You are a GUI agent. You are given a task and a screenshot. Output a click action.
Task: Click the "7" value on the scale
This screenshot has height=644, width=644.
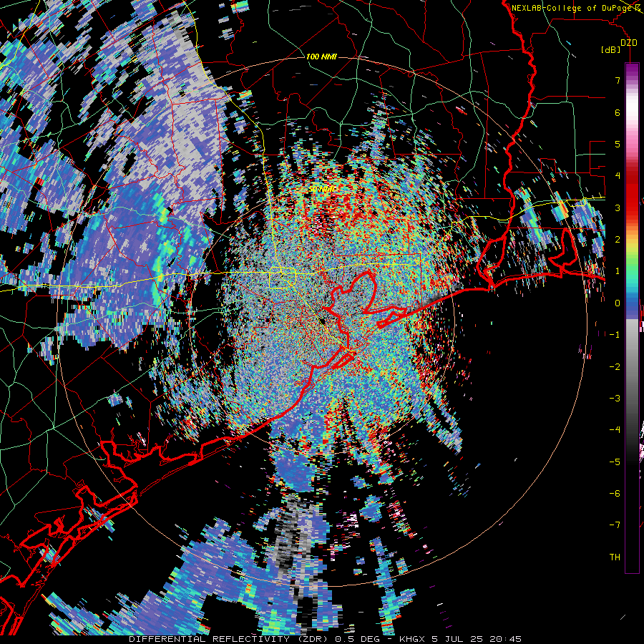click(618, 80)
